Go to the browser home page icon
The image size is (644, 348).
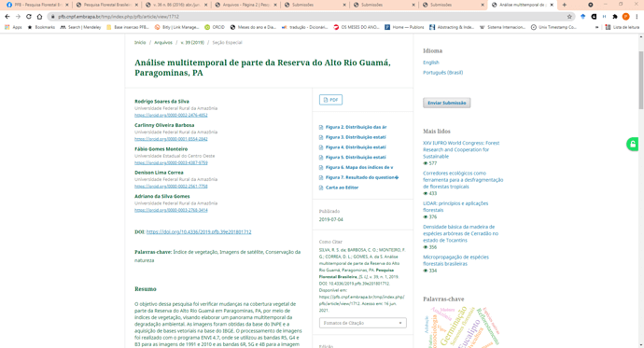click(x=39, y=17)
